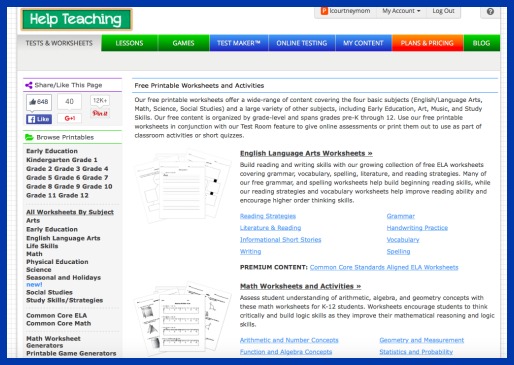Open Study Skills/Strategies in the sidebar
The image size is (514, 365).
[65, 300]
